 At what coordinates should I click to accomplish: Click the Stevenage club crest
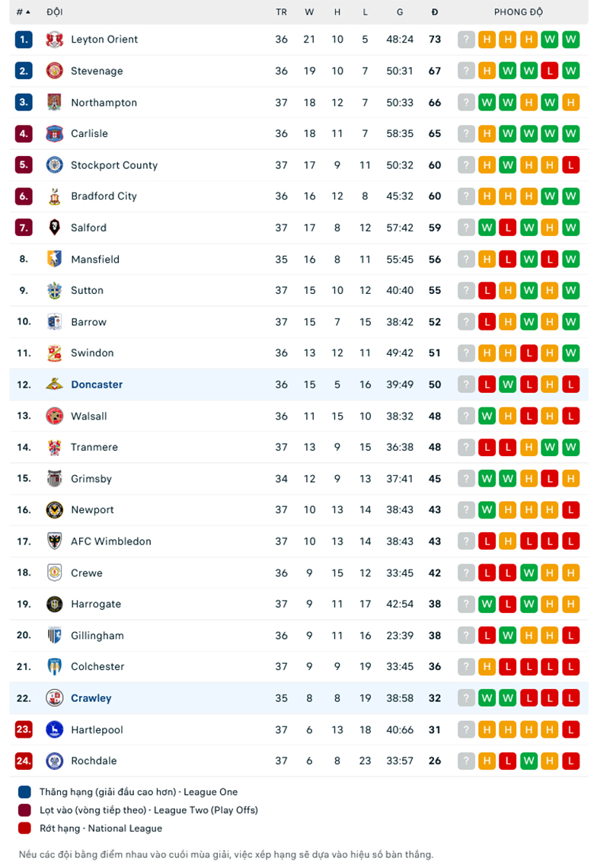point(54,71)
